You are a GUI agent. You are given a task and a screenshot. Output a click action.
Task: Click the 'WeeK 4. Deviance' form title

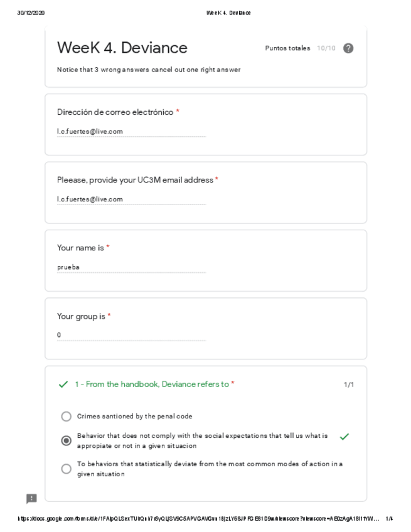tap(122, 47)
